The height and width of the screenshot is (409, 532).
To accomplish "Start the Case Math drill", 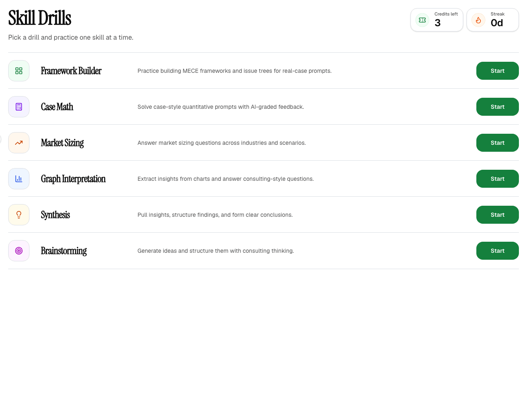I will point(498,107).
